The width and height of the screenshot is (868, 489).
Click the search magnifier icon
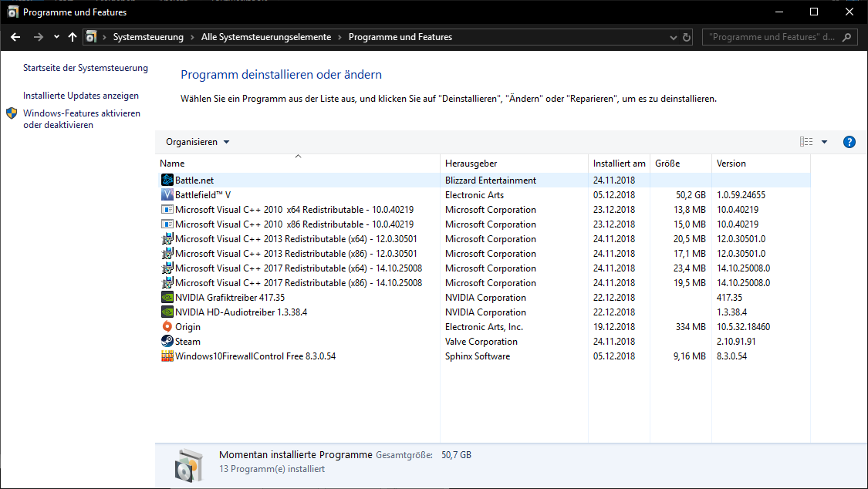[847, 37]
